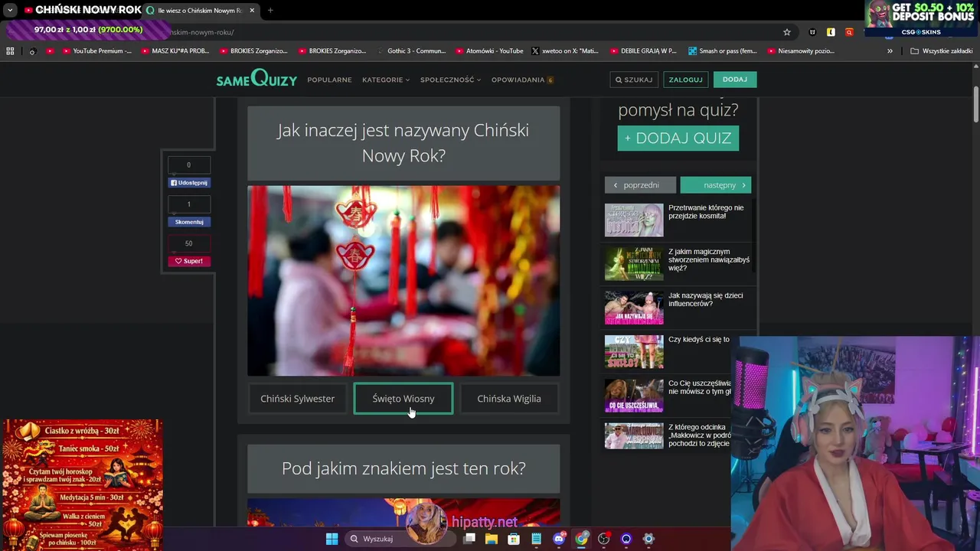Open the POPULARNE menu item
Viewport: 980px width, 551px height.
coord(329,80)
